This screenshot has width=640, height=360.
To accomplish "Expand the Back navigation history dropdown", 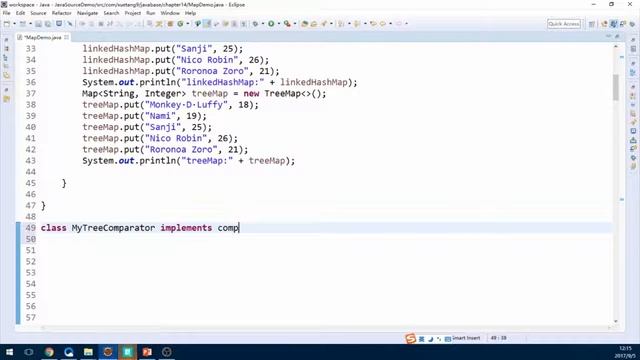I will pos(391,24).
